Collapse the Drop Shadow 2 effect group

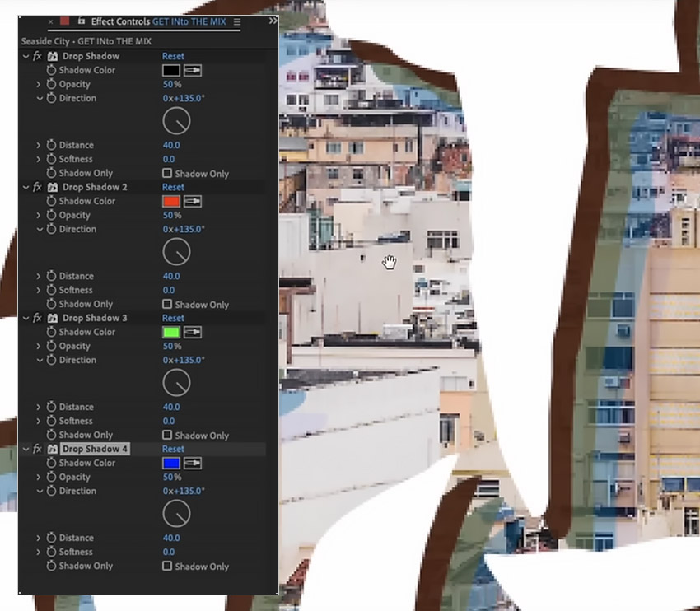(26, 188)
